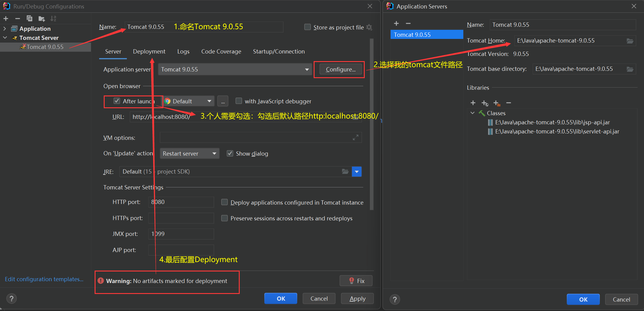Add library by URL using the plus-globe icon
The image size is (644, 311).
pos(485,103)
